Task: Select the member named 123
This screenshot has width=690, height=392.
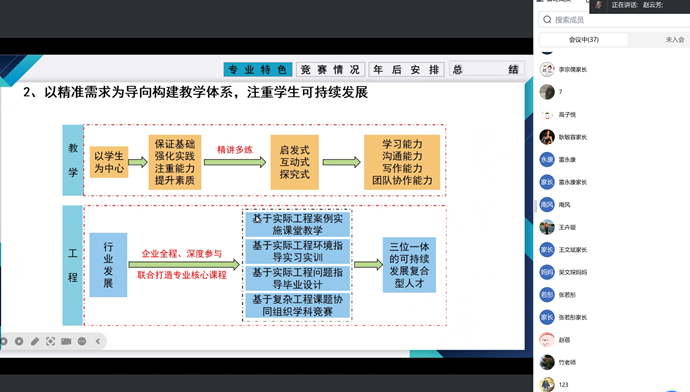Action: (x=612, y=385)
